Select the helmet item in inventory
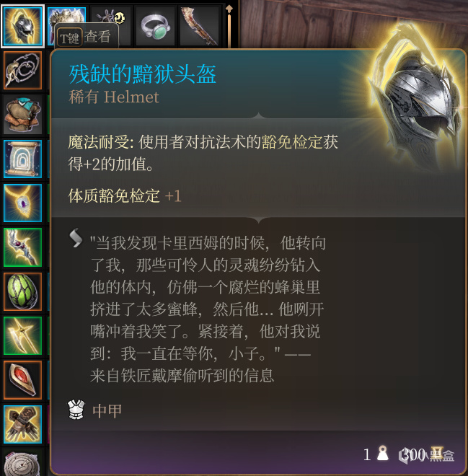468x476 pixels. pos(23,27)
